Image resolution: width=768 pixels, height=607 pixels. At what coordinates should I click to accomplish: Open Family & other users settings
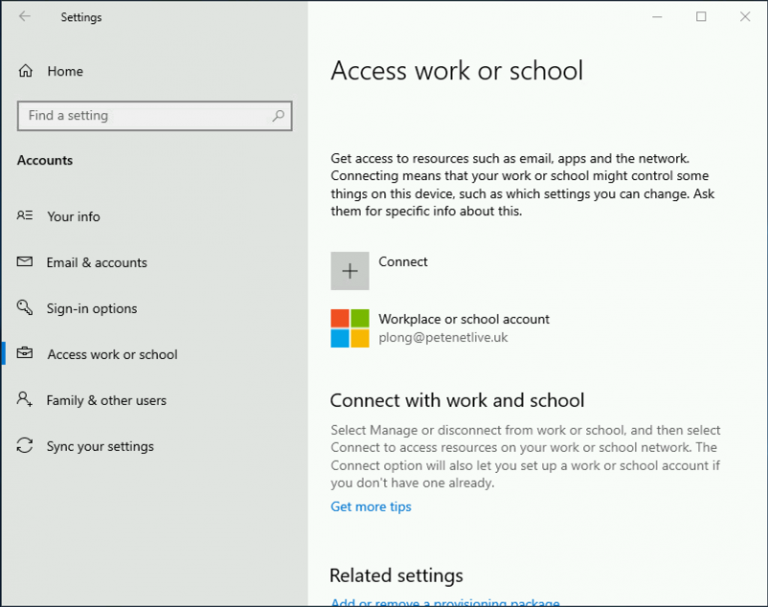[x=106, y=400]
